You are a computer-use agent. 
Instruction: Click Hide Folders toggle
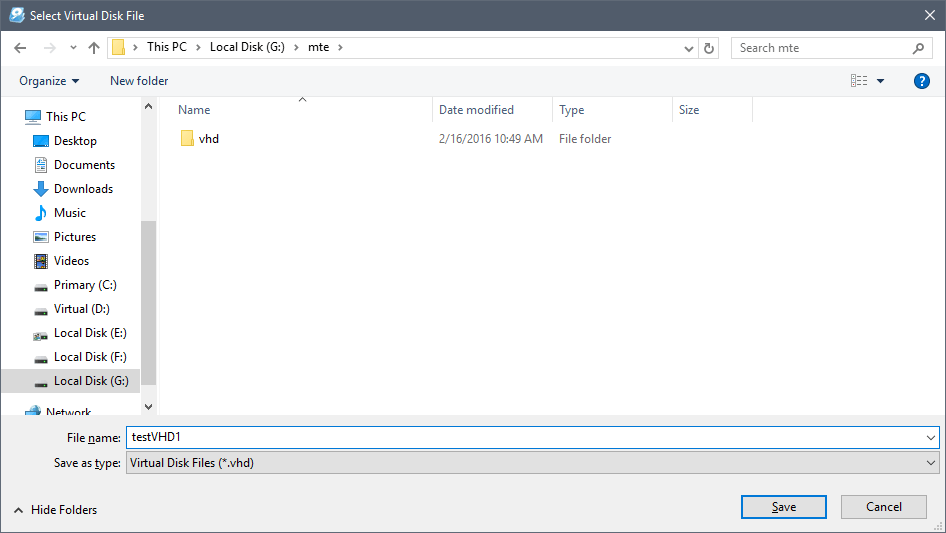56,510
